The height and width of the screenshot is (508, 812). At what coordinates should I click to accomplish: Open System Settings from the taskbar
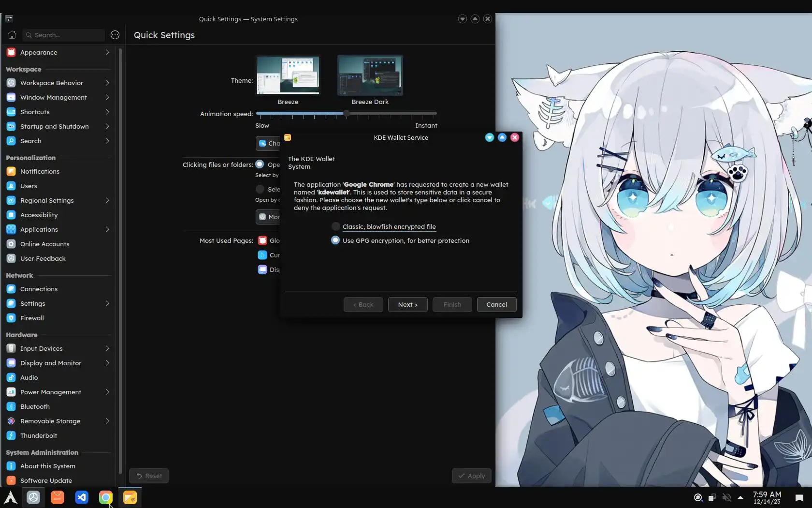[x=33, y=497]
